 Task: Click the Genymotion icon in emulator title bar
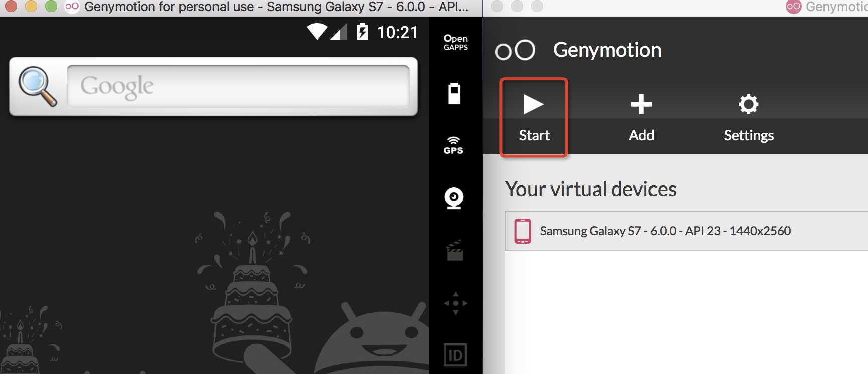pyautogui.click(x=72, y=7)
